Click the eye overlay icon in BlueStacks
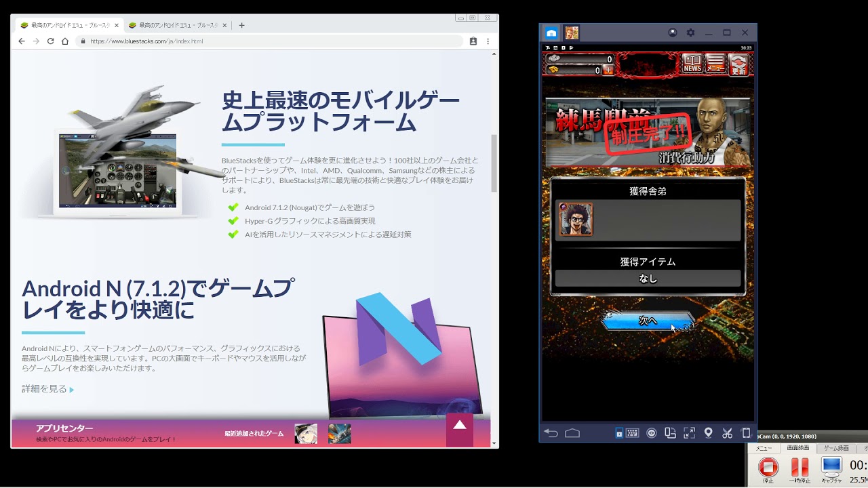 pyautogui.click(x=652, y=433)
